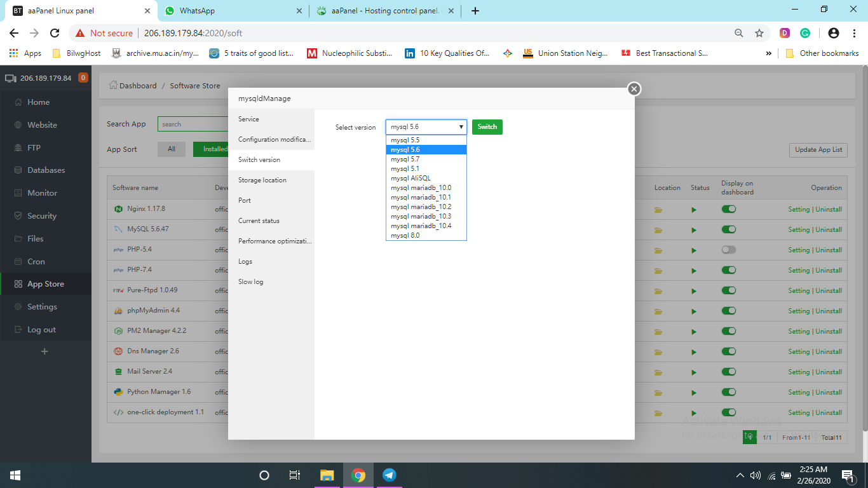Choose mysql 5.7 from version list
The image size is (868, 488).
[405, 159]
